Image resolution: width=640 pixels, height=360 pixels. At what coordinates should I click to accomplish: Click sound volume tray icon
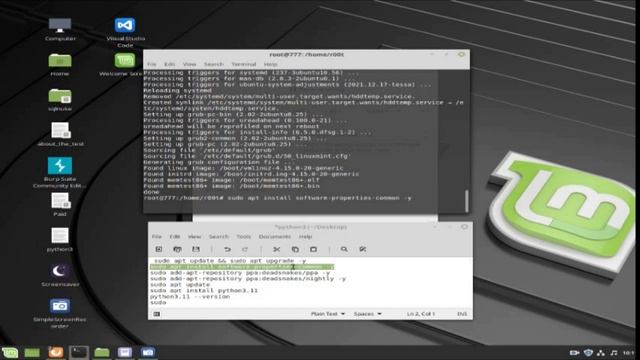pyautogui.click(x=613, y=353)
